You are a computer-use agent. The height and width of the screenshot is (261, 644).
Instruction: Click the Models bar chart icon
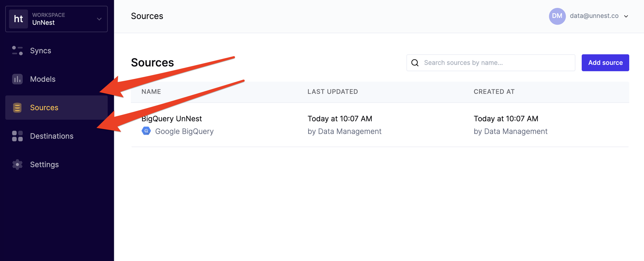click(x=17, y=79)
